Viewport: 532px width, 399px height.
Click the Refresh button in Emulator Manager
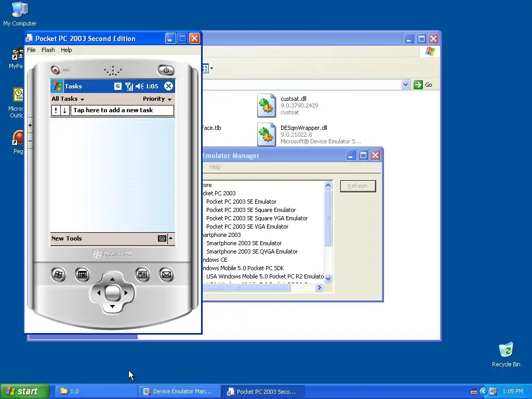[x=358, y=187]
